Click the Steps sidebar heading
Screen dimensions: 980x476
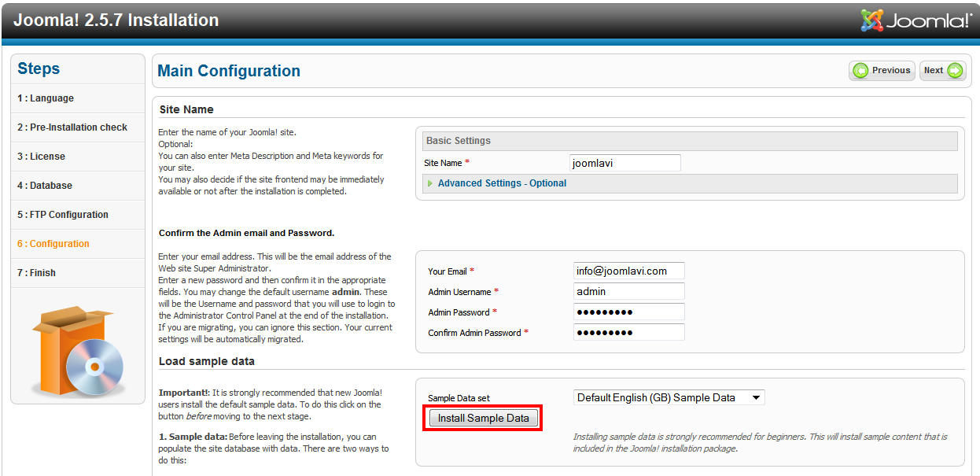[39, 68]
